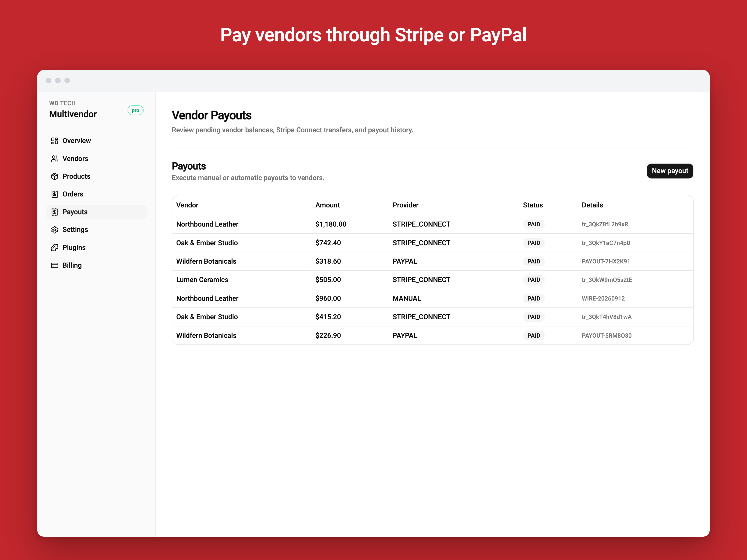Click wire reference WIRE-20260912
Viewport: 747px width, 560px height.
(603, 298)
